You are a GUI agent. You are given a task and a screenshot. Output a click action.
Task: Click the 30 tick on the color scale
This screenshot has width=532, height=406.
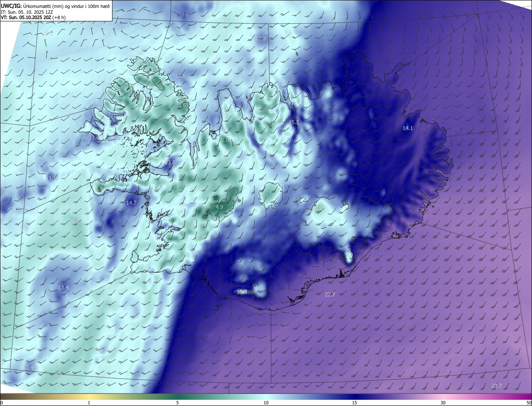(x=443, y=403)
